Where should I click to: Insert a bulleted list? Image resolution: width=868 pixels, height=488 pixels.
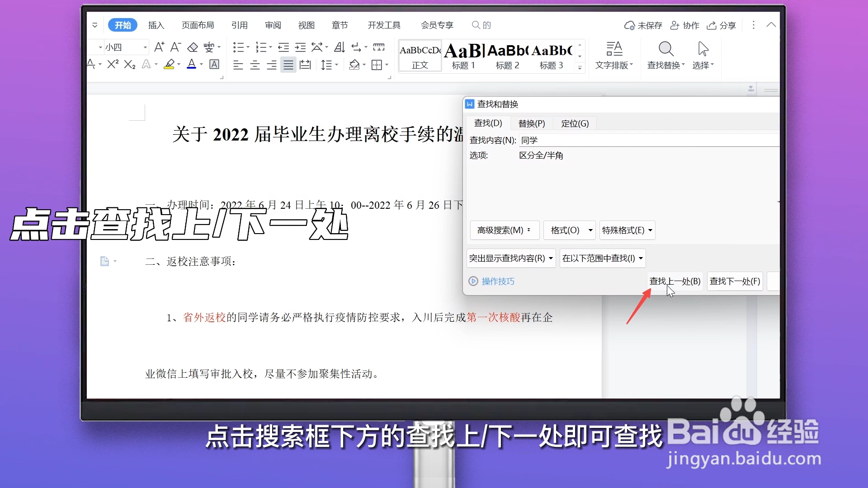238,47
